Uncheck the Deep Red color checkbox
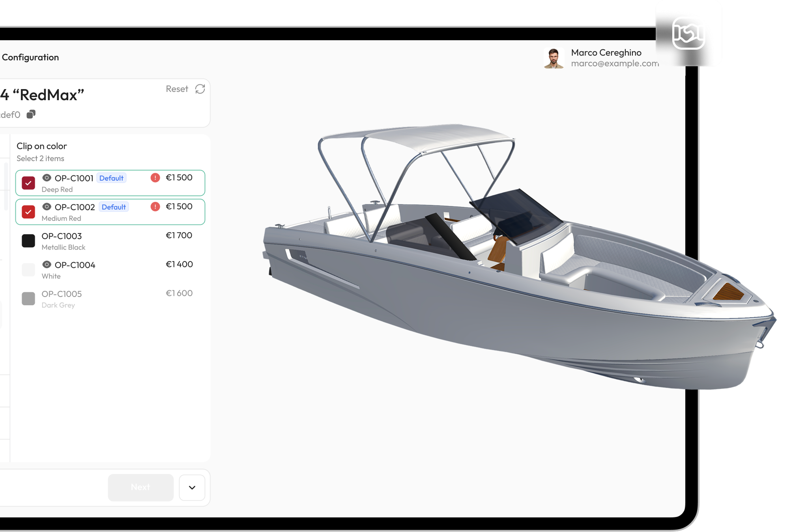The image size is (793, 532). tap(28, 183)
